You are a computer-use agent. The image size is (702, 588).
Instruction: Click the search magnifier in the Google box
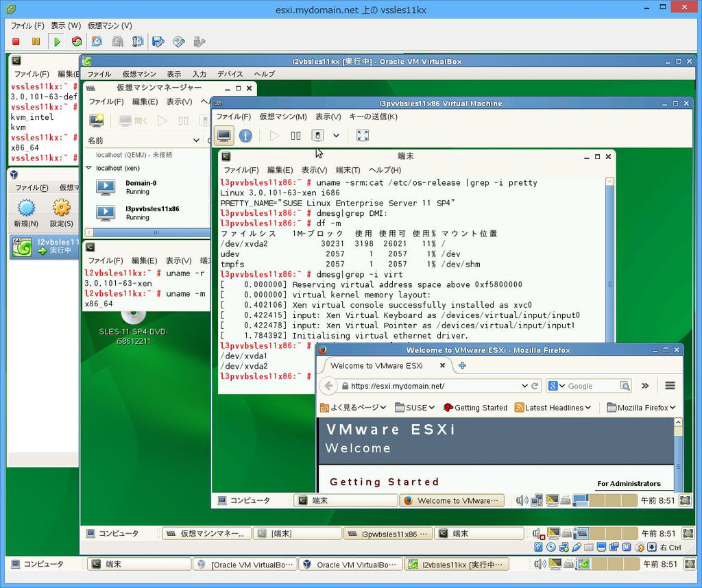coord(625,386)
